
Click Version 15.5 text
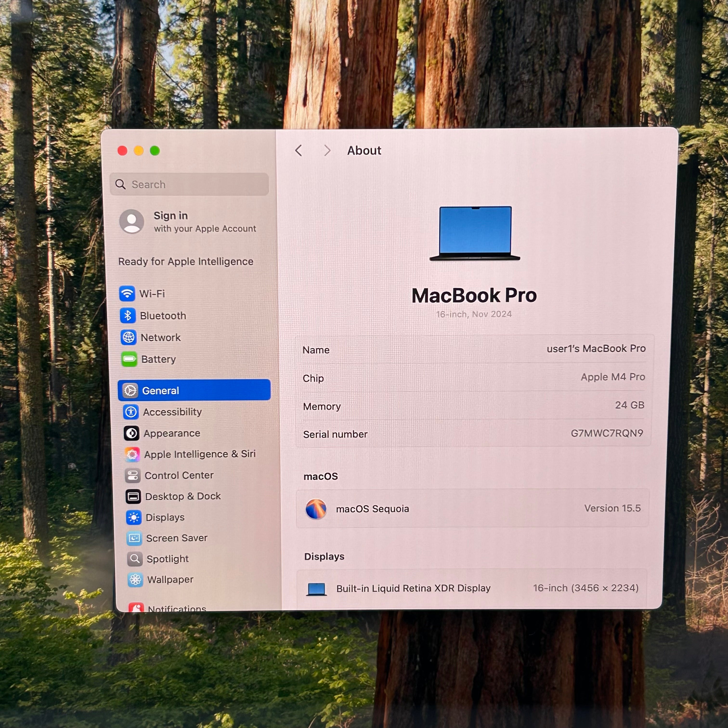tap(613, 508)
